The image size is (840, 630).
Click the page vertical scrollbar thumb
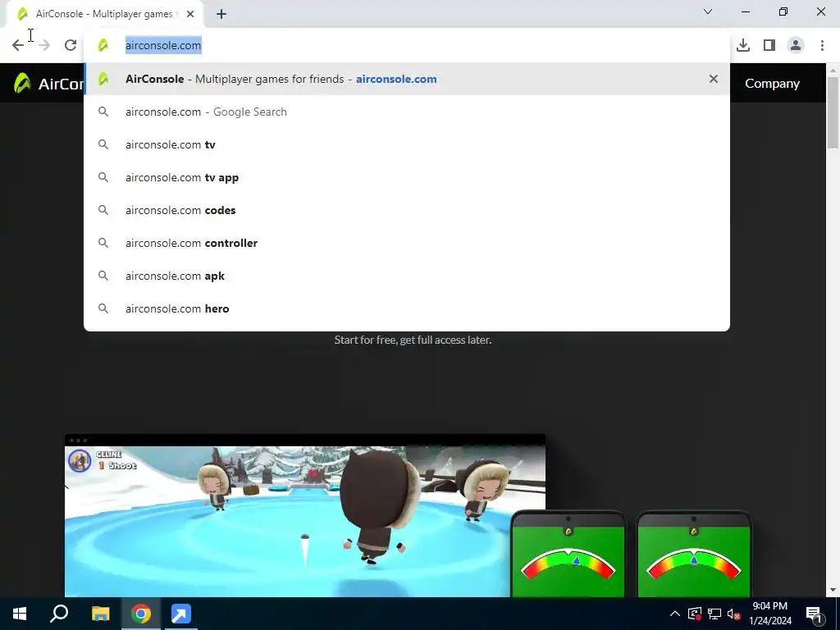833,113
